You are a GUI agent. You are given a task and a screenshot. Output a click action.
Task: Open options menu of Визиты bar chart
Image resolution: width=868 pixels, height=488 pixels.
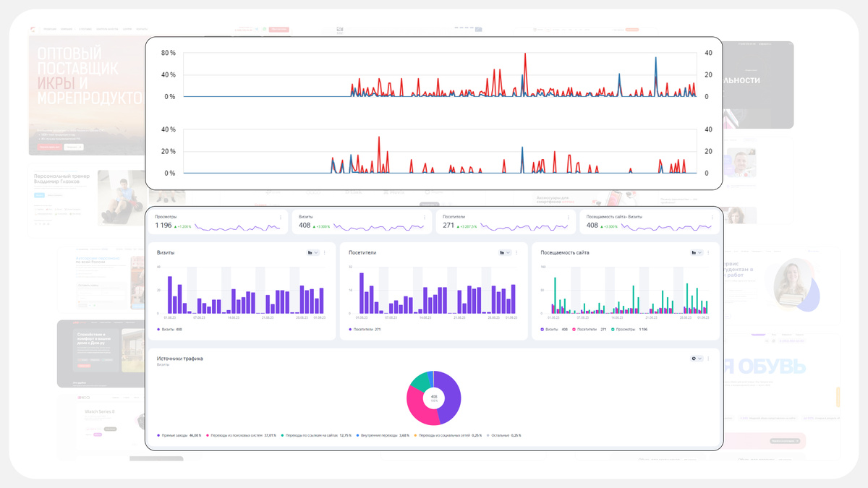(325, 252)
